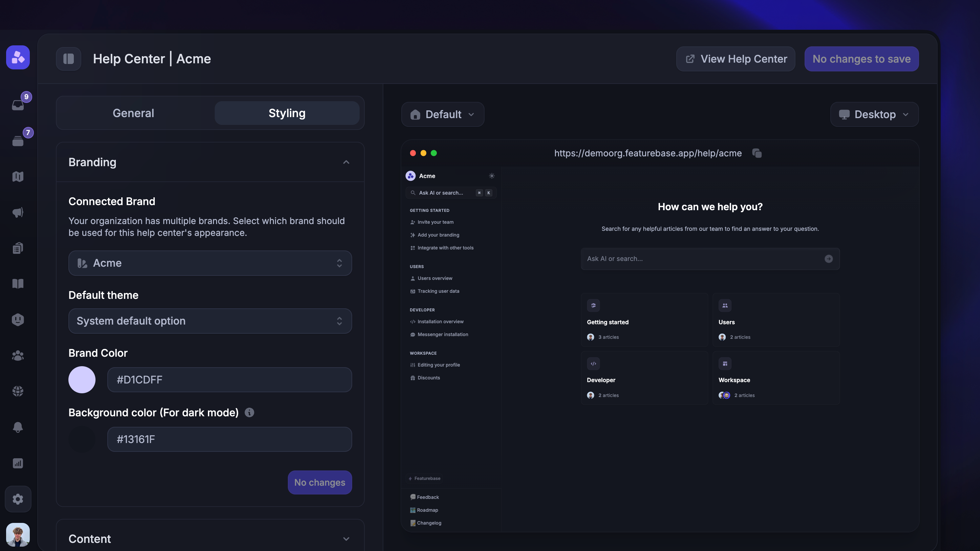The image size is (980, 551).
Task: Open the clipboard surveys icon in sidebar
Action: point(18,248)
